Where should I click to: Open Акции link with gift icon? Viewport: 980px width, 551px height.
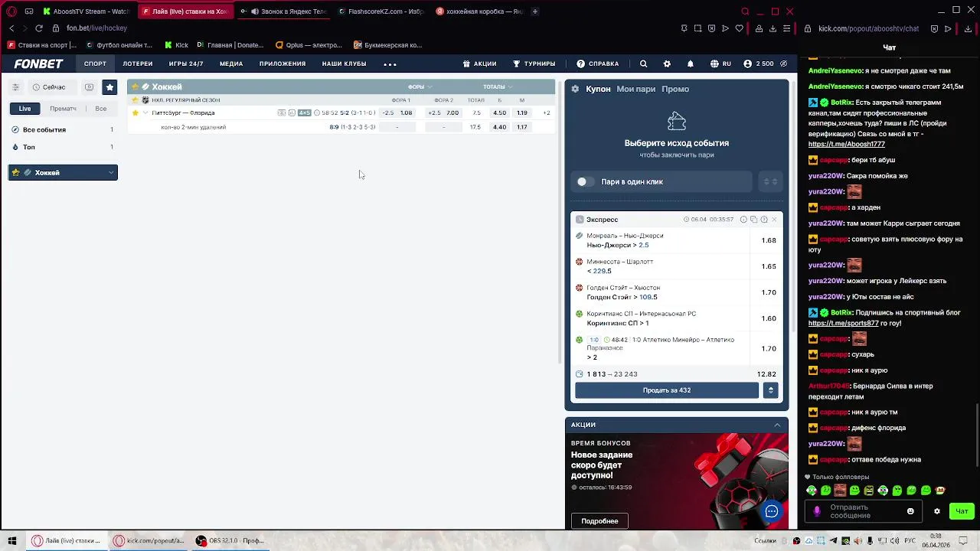[x=480, y=64]
